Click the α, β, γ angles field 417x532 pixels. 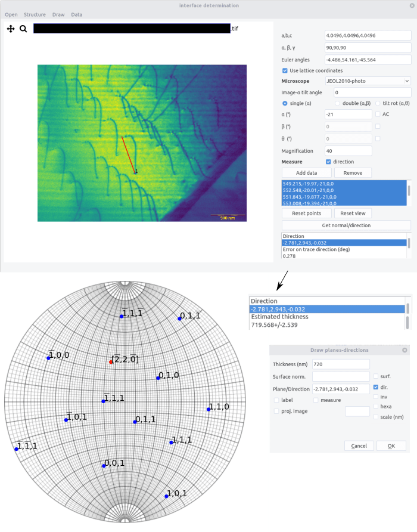tap(368, 48)
